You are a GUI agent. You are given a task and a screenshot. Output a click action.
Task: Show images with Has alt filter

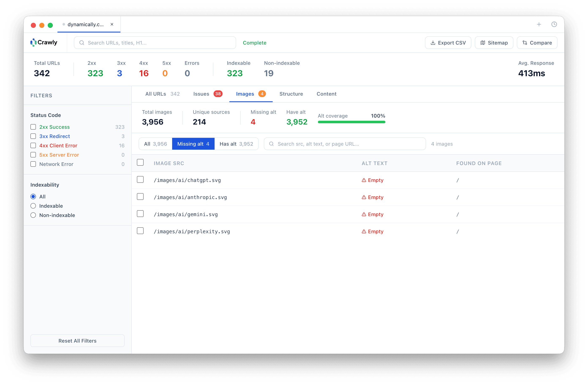[x=236, y=144]
